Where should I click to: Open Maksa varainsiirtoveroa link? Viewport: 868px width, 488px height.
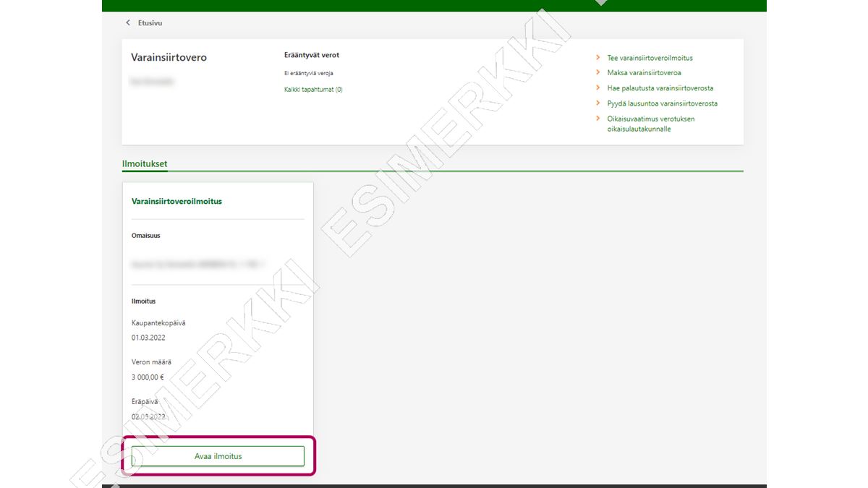coord(644,73)
